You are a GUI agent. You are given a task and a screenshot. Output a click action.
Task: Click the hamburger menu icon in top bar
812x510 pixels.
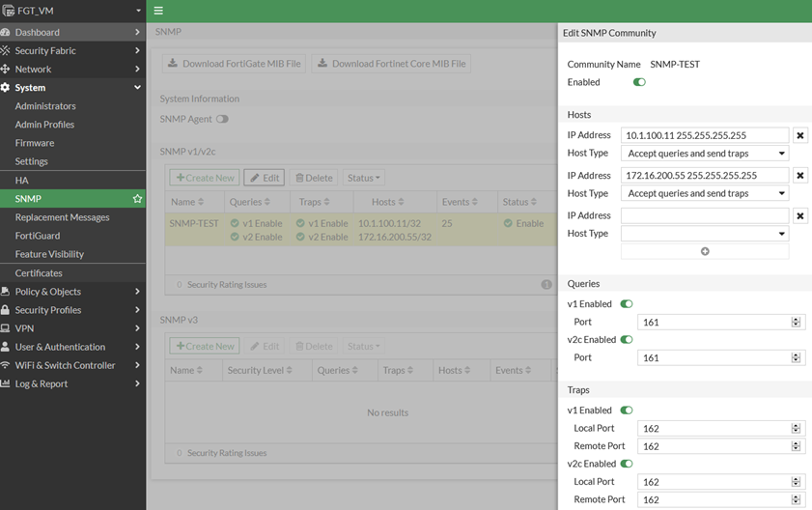tap(158, 11)
